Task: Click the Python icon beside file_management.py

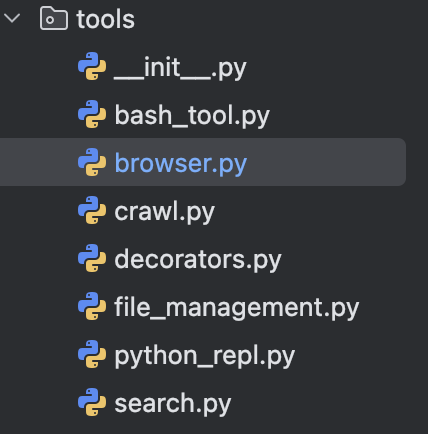Action: pos(92,306)
